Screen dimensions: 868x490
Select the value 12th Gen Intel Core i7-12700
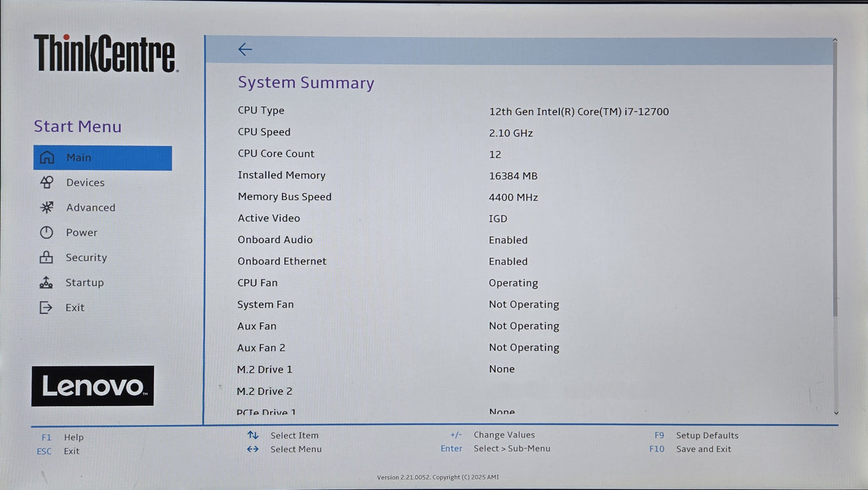(x=579, y=111)
